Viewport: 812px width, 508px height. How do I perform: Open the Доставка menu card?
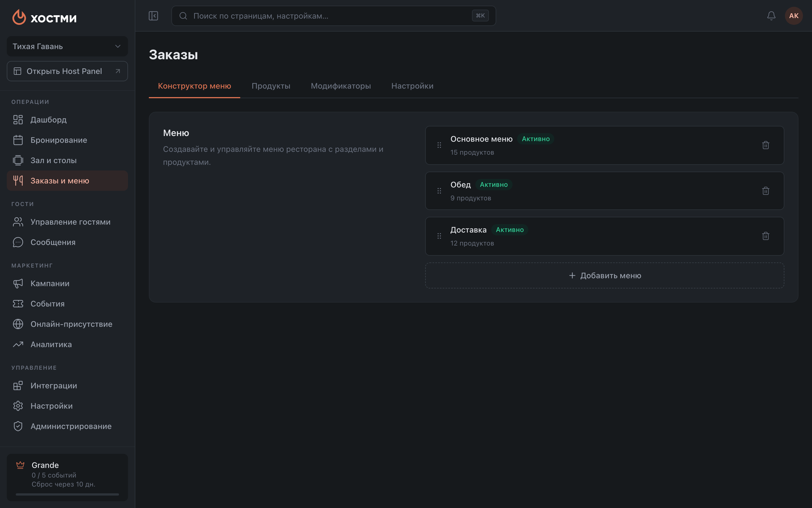coord(605,236)
